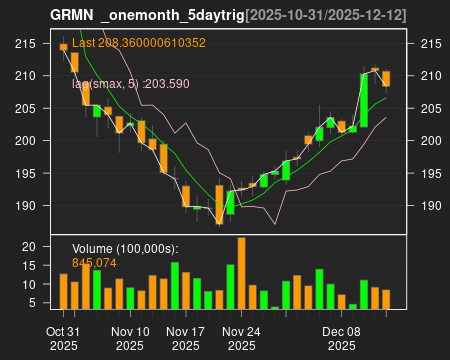
Task: Click the 845,074 volume value
Action: (x=94, y=263)
